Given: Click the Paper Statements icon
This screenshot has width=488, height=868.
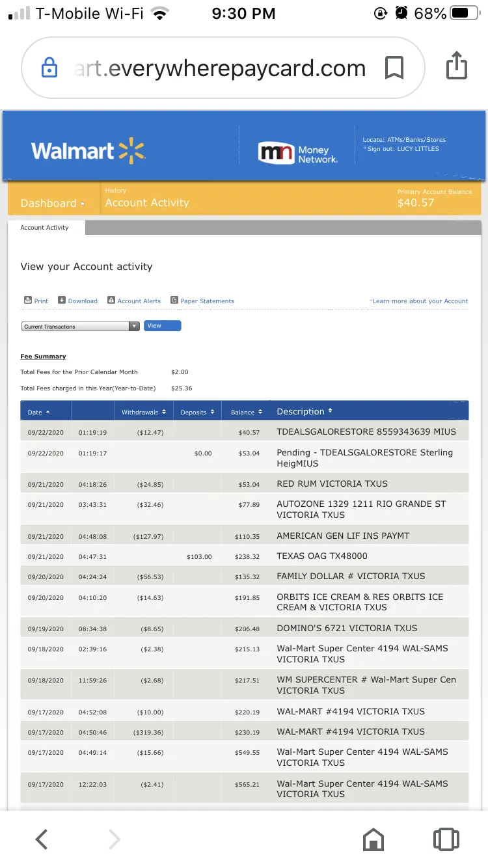Looking at the screenshot, I should [174, 301].
